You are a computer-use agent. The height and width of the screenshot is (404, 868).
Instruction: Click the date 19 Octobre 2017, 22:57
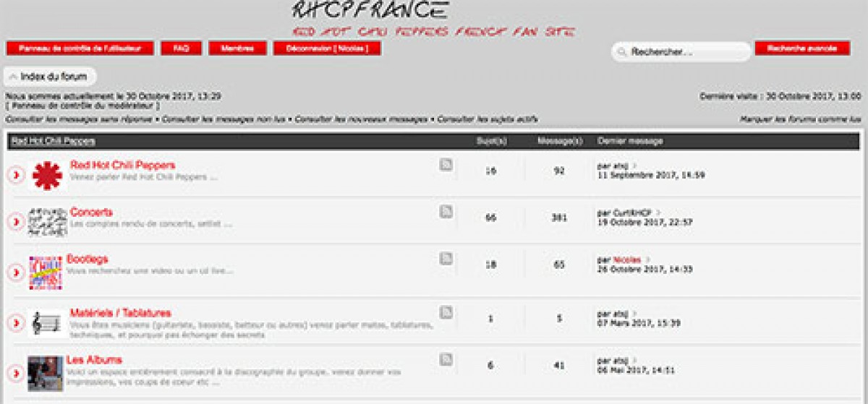click(644, 222)
